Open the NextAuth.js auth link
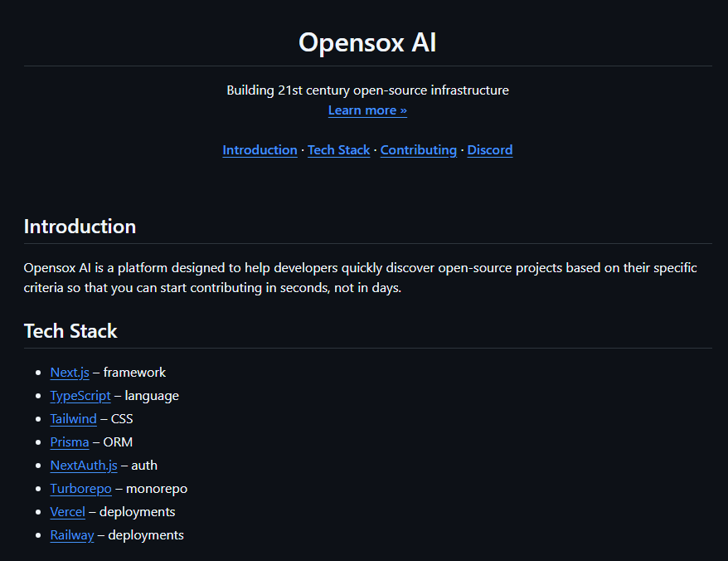Viewport: 728px width, 561px height. 84,466
